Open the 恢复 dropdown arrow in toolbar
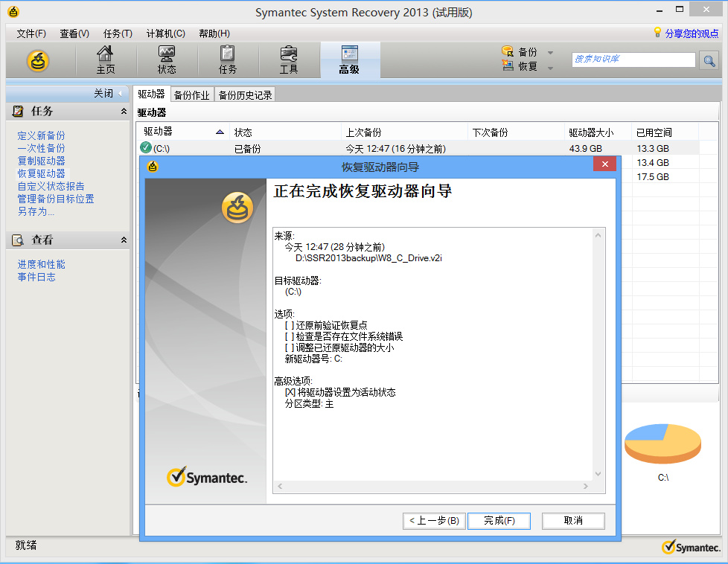 click(550, 68)
